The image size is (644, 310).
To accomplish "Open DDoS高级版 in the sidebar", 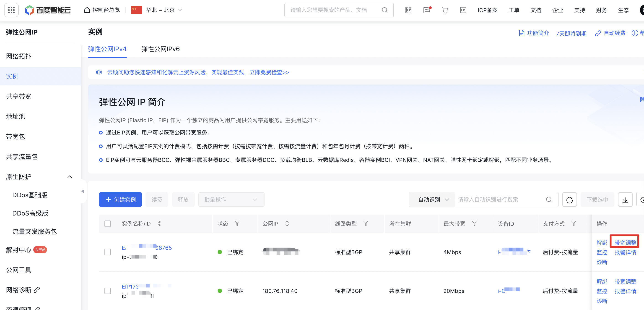I will tap(30, 213).
